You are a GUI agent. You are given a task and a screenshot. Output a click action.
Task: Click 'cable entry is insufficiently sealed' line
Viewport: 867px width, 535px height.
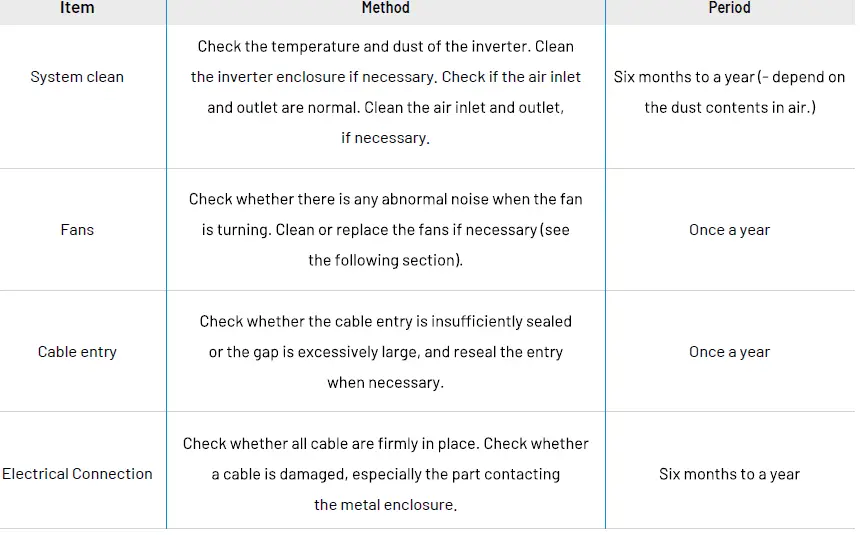pos(385,321)
